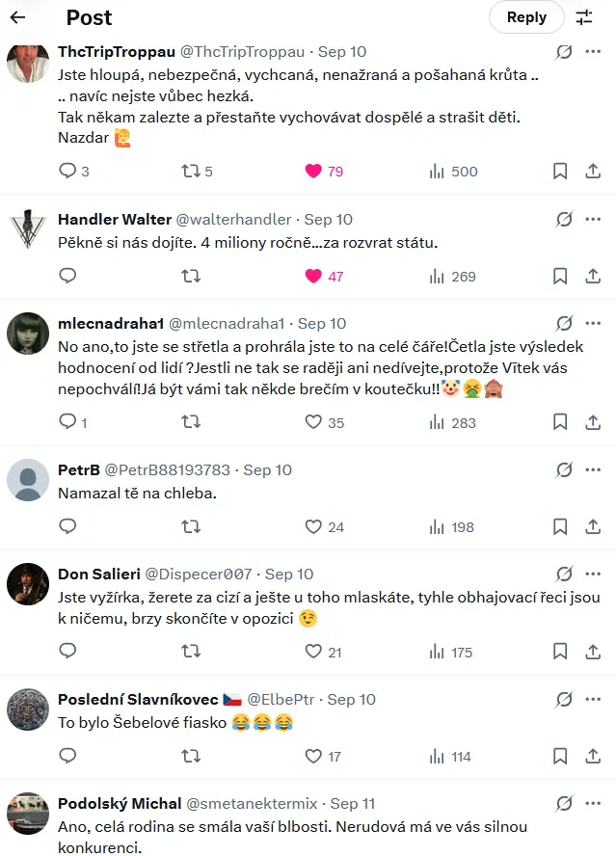Viewport: 616px width, 856px height.
Task: Click mlecnadraha1's profile avatar
Action: [x=28, y=334]
